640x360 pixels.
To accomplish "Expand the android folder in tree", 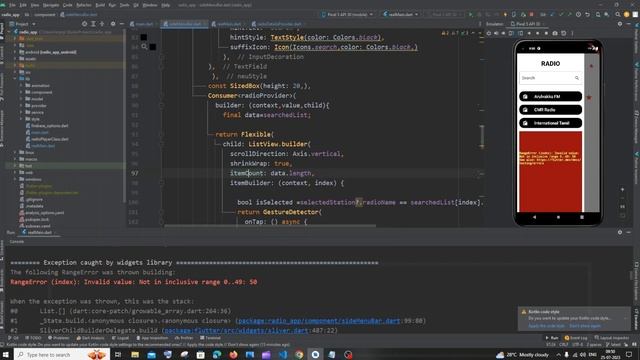I will [16, 52].
